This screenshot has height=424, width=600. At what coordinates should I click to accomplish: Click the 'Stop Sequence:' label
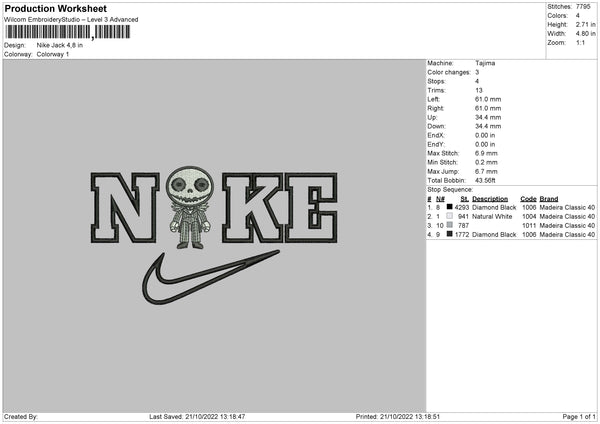[x=450, y=190]
